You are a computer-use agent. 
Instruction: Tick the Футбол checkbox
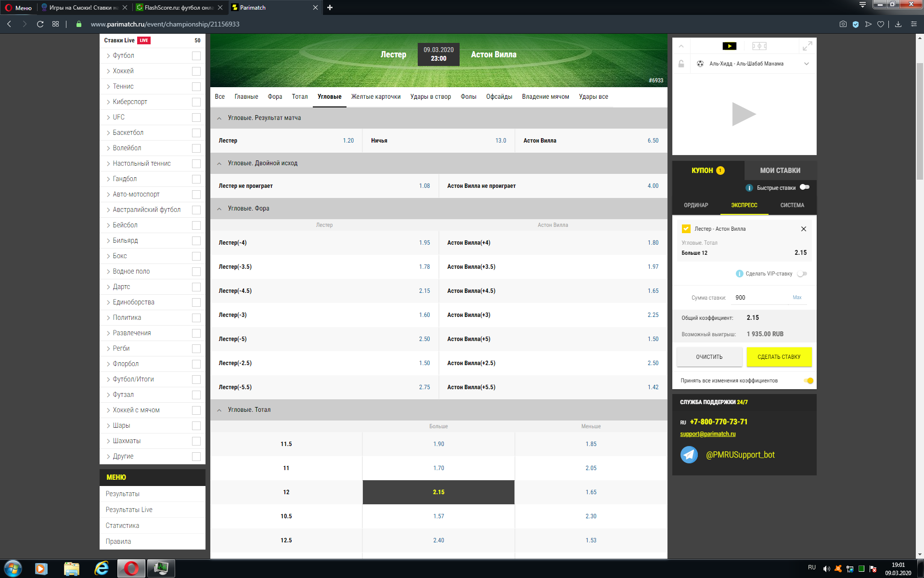pyautogui.click(x=196, y=56)
